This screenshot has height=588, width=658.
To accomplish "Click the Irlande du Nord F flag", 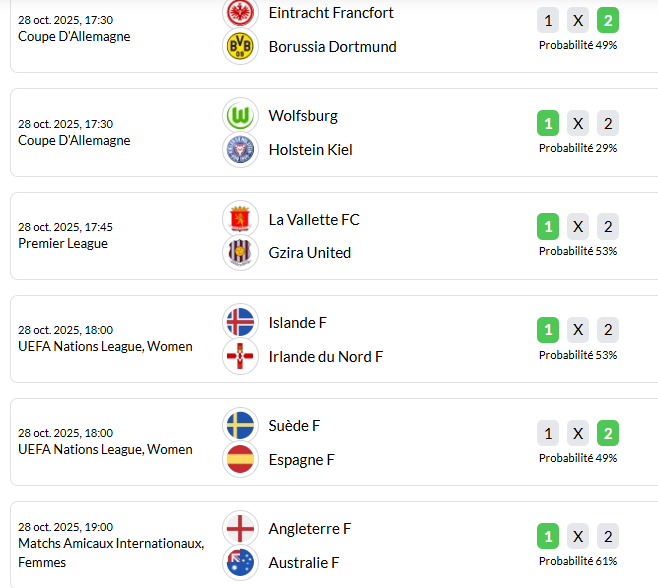I will point(240,356).
